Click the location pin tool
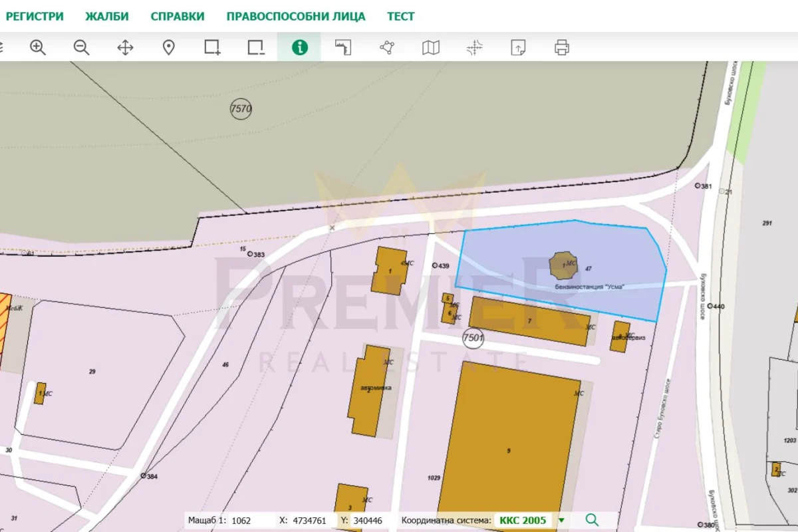 click(x=169, y=47)
